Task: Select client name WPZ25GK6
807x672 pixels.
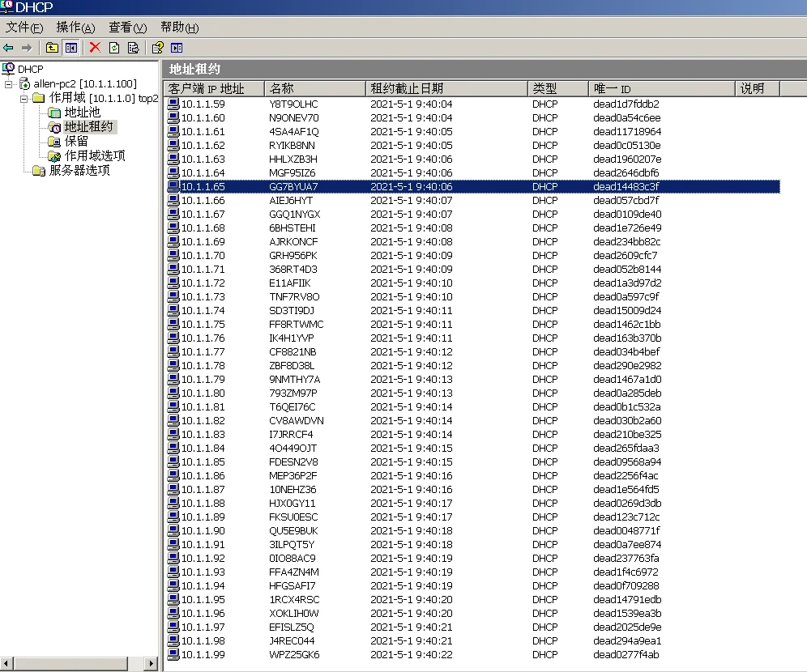Action: (294, 654)
